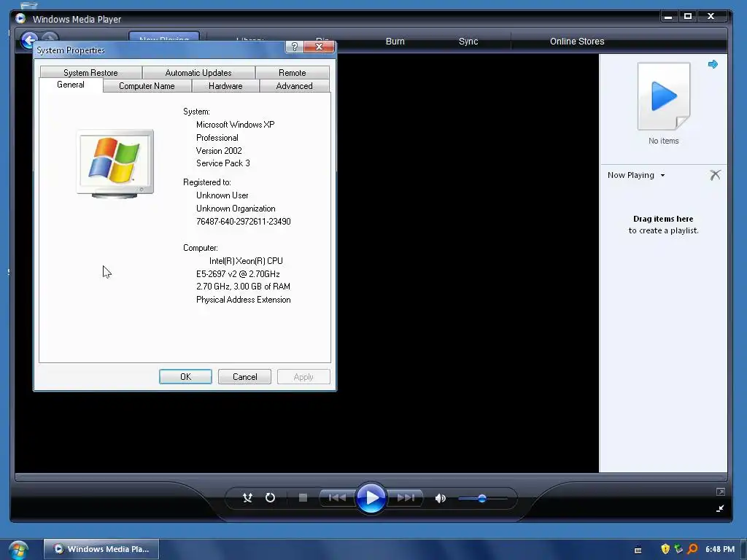Open the on-screen keyboard tray icon
The image size is (747, 560).
point(638,550)
